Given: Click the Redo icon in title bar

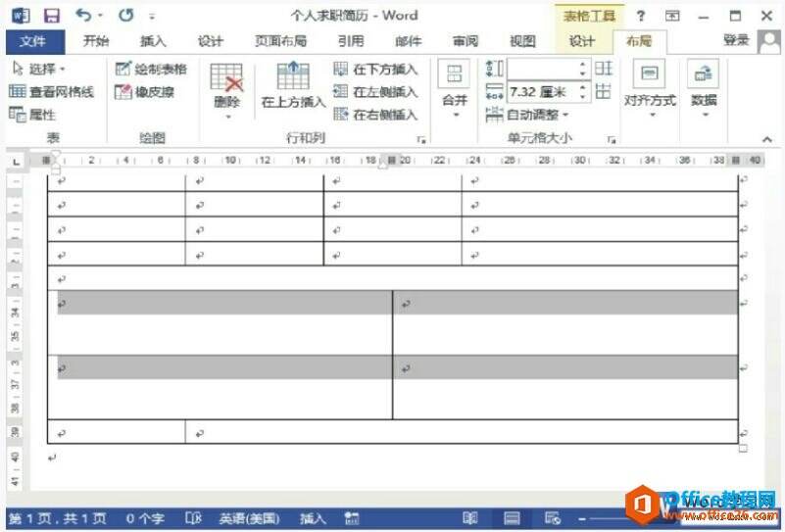Looking at the screenshot, I should 125,16.
